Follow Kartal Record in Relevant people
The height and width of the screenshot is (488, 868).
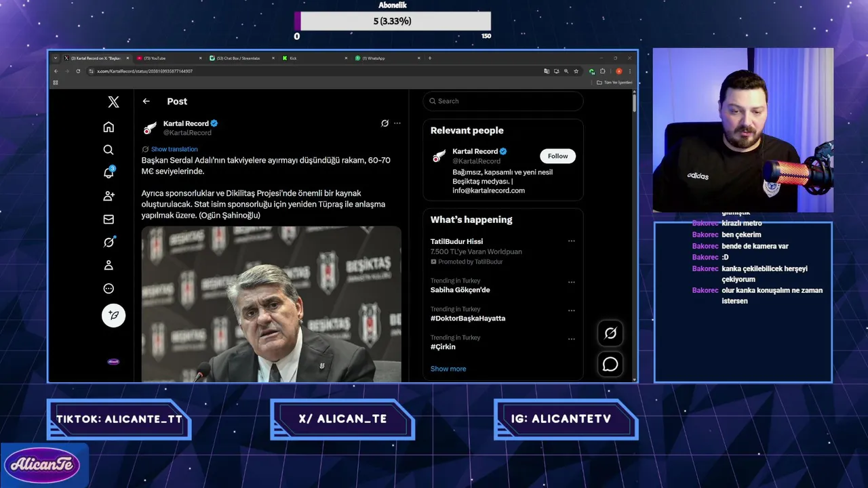pyautogui.click(x=558, y=156)
